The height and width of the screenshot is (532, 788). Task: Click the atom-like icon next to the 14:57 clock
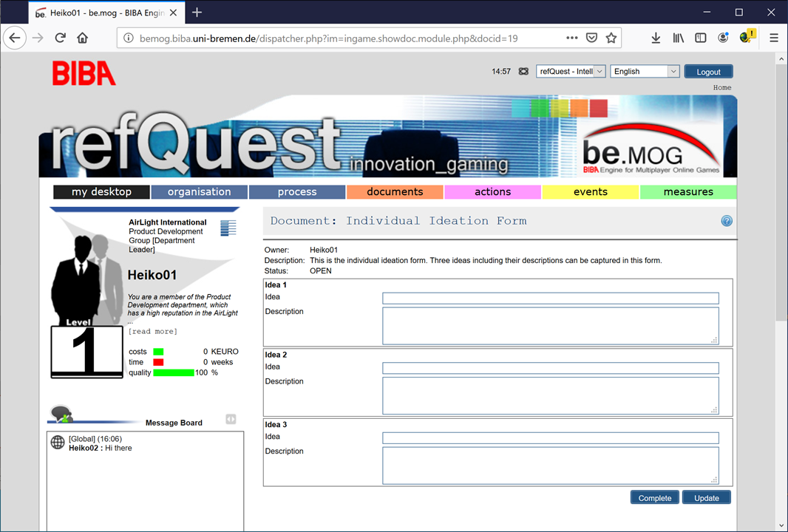(523, 72)
